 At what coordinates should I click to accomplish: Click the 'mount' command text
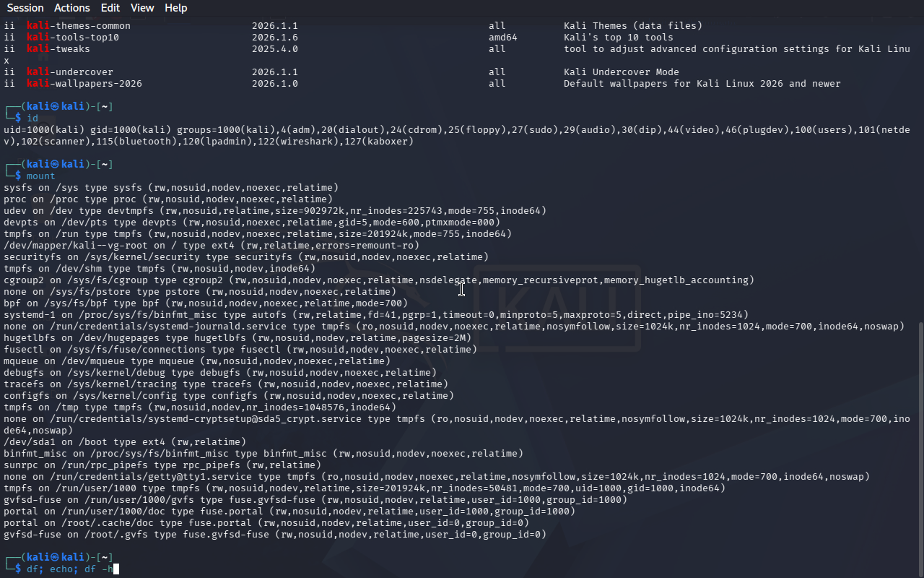tap(40, 176)
